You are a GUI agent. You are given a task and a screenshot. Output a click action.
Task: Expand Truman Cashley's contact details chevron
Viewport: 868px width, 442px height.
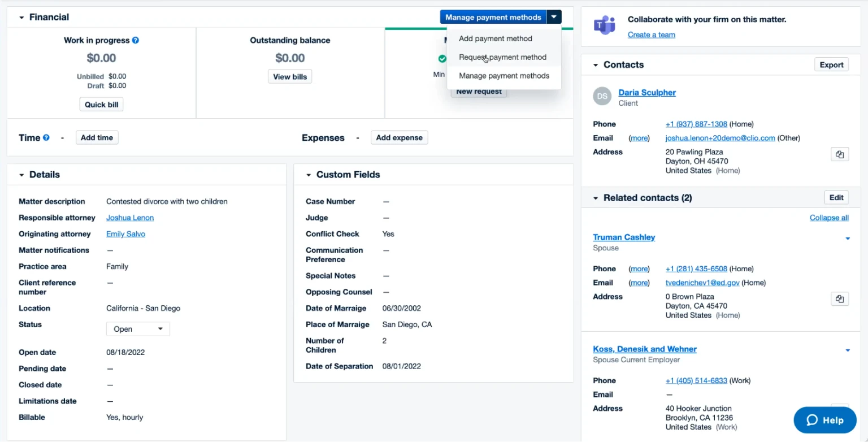tap(847, 239)
